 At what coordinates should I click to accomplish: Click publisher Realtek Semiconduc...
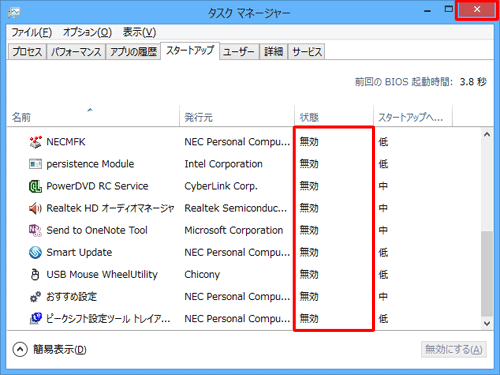236,208
